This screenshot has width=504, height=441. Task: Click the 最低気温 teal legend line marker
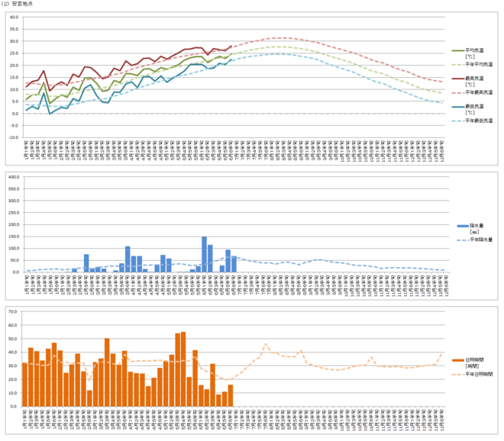point(458,107)
